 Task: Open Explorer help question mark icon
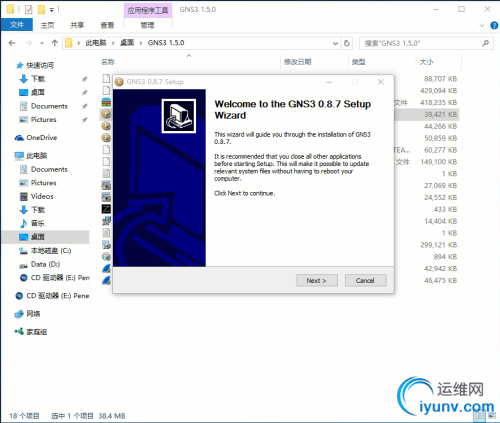tap(494, 25)
